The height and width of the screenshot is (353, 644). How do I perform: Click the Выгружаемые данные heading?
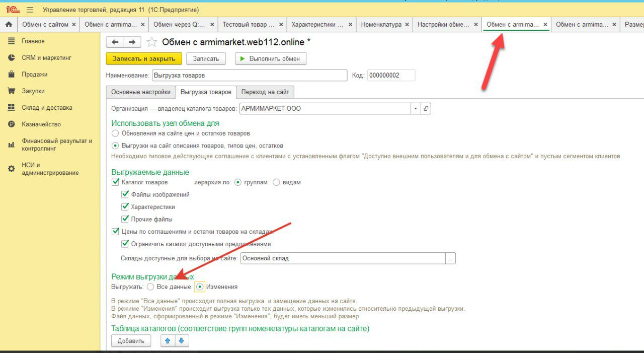tap(150, 172)
